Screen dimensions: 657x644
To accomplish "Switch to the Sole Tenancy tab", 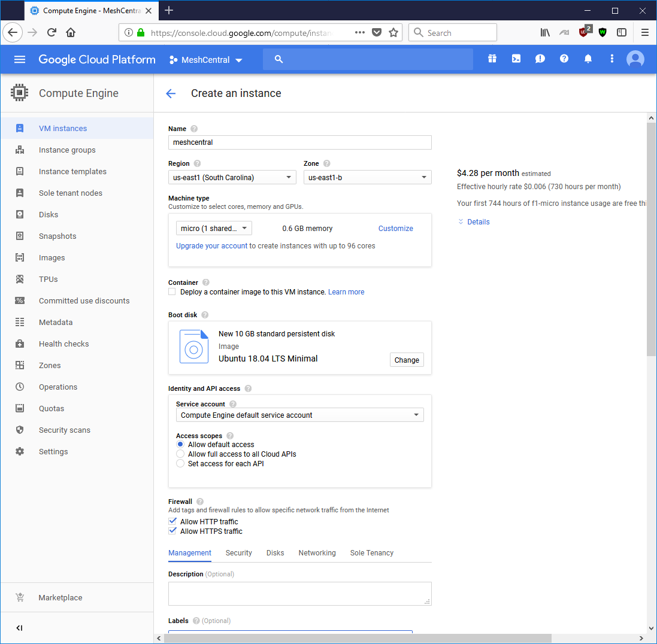I will point(372,552).
